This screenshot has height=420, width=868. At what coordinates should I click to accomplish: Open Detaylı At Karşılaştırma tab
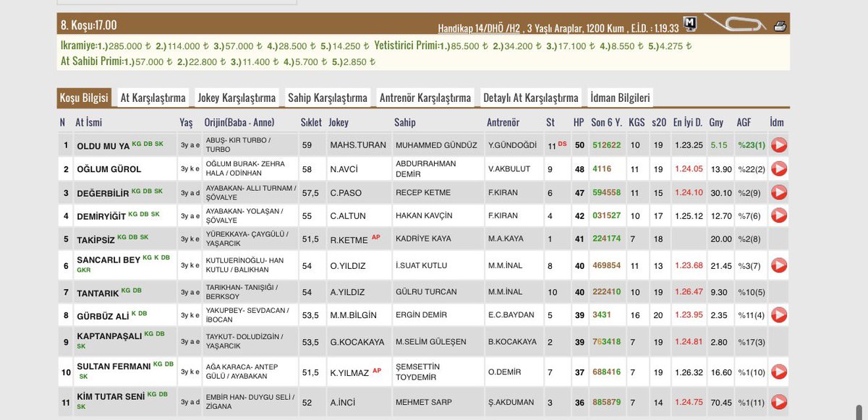tap(531, 98)
